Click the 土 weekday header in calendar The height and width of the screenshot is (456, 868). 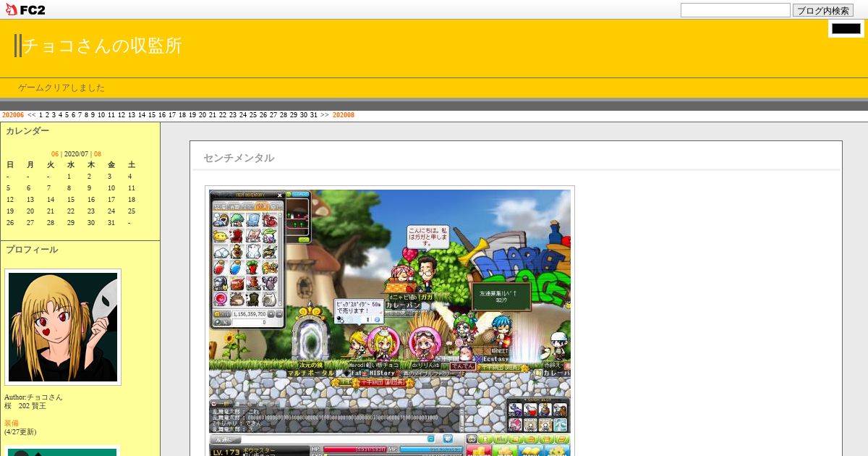132,165
